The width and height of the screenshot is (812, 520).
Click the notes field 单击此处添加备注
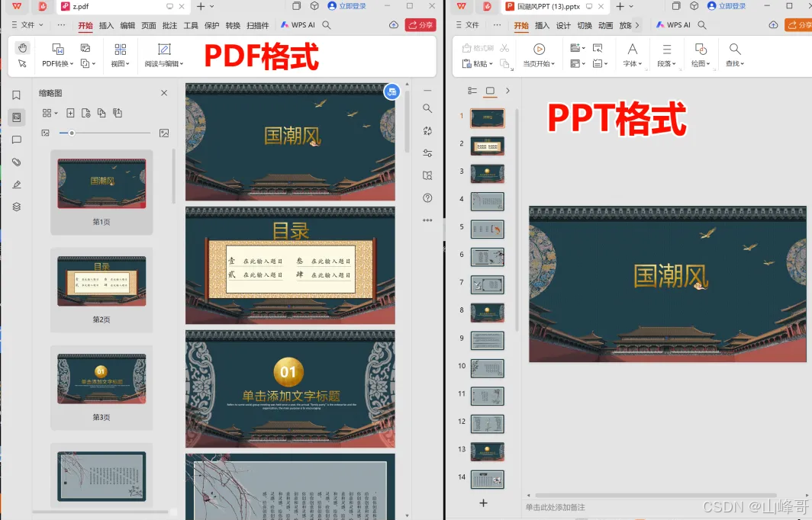(555, 508)
